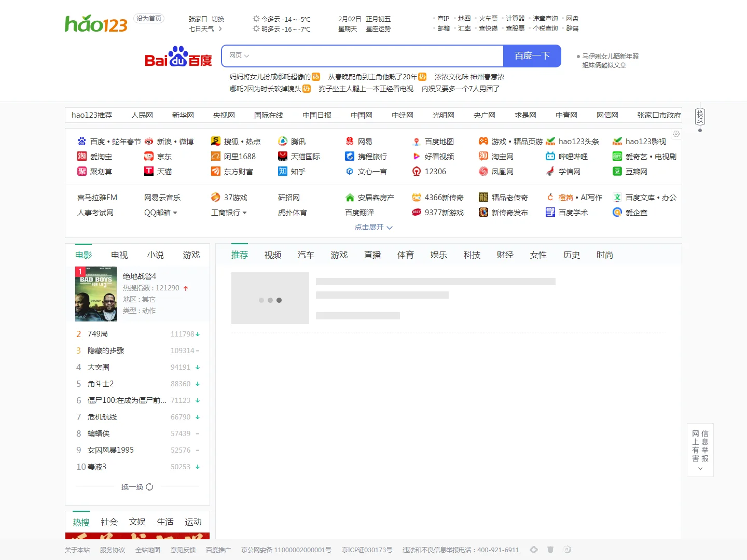This screenshot has height=560, width=747.
Task: Open the 好看视频 icon link
Action: point(417,156)
